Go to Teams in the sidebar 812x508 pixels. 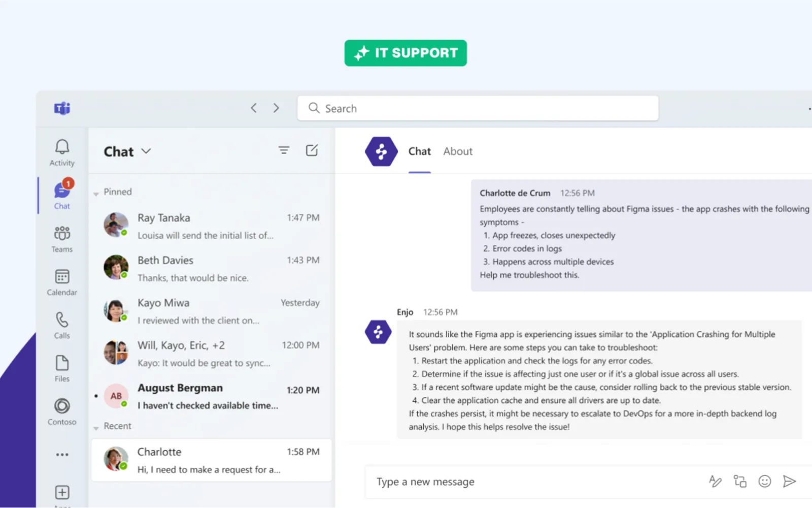click(x=62, y=239)
